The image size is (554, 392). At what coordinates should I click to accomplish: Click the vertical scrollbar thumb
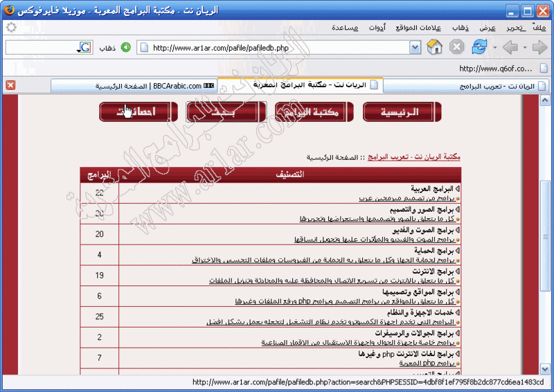pyautogui.click(x=545, y=235)
